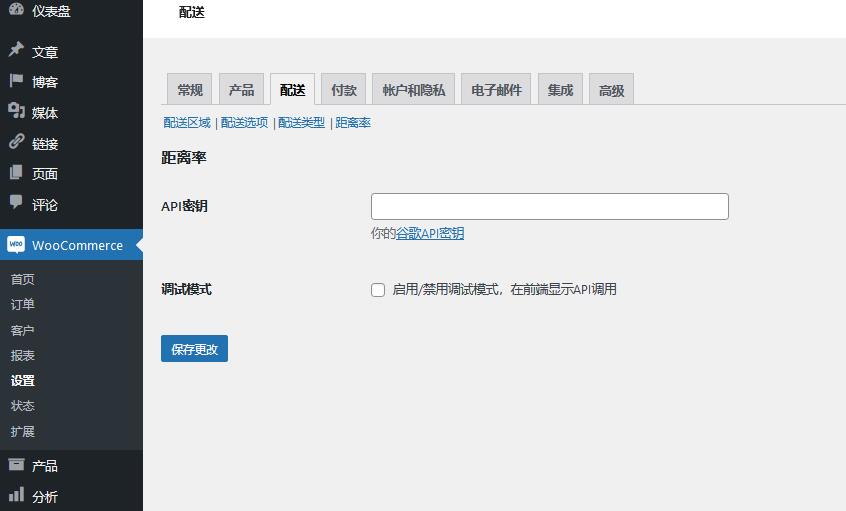Go to the 帐户和隐私 tab

[x=414, y=90]
